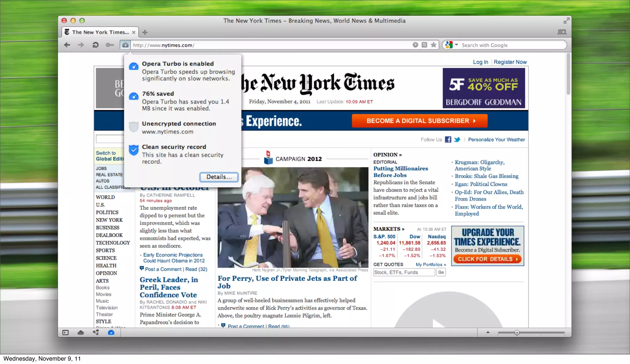
Task: Click the RSS feed icon in address bar
Action: pos(424,45)
